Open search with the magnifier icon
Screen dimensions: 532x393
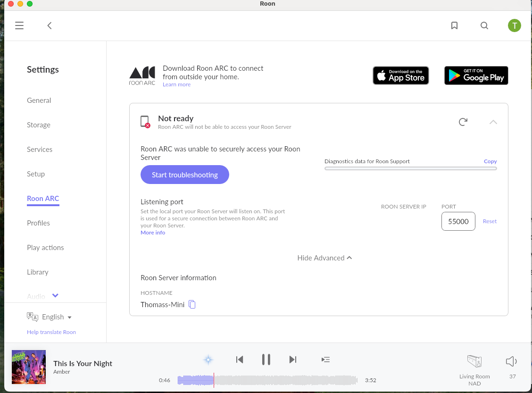(x=484, y=25)
